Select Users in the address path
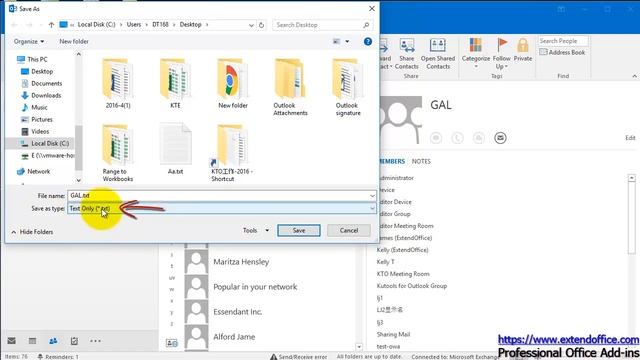This screenshot has height=360, width=640. 134,24
